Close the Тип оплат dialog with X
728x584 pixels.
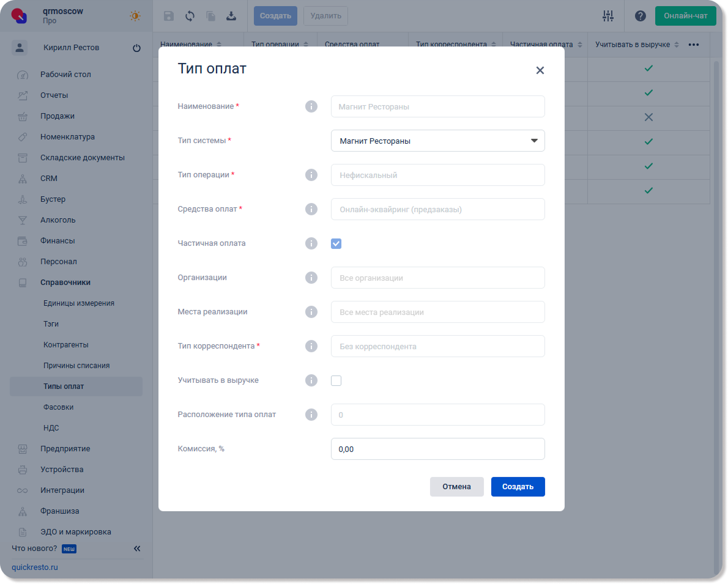tap(540, 70)
